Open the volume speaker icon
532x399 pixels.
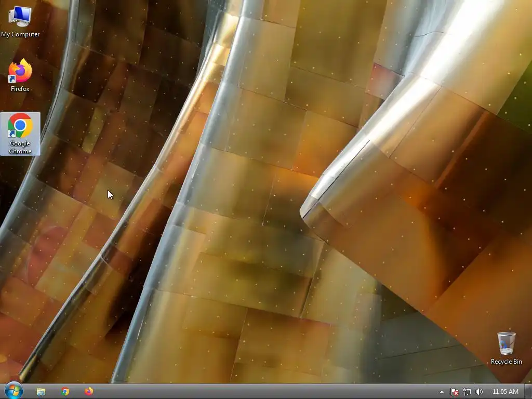(x=479, y=392)
